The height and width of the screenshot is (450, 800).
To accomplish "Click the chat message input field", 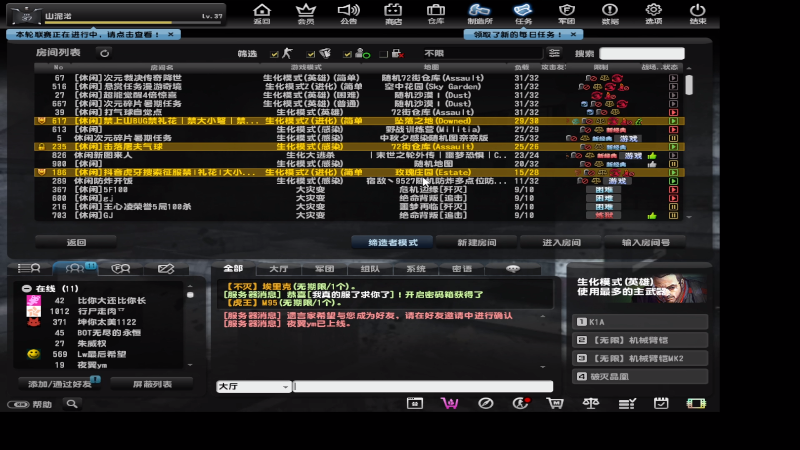I will tap(423, 387).
